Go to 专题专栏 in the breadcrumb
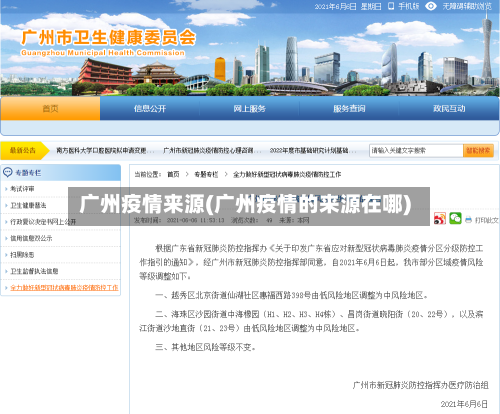 tap(206, 174)
